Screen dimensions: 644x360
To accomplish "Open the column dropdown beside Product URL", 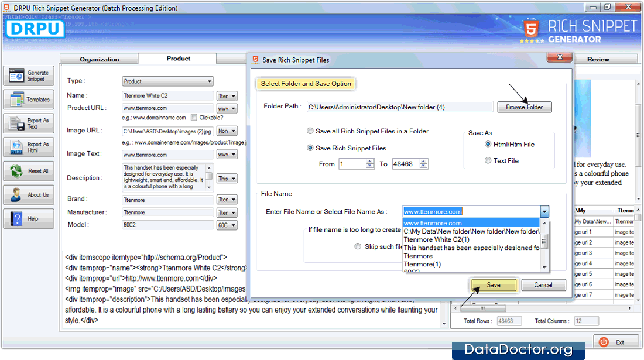I will pyautogui.click(x=227, y=109).
